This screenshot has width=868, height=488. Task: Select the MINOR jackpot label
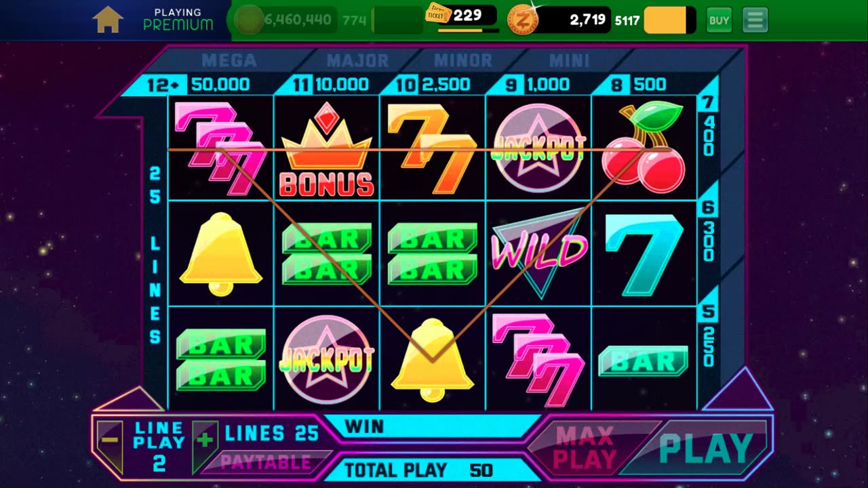pos(462,61)
